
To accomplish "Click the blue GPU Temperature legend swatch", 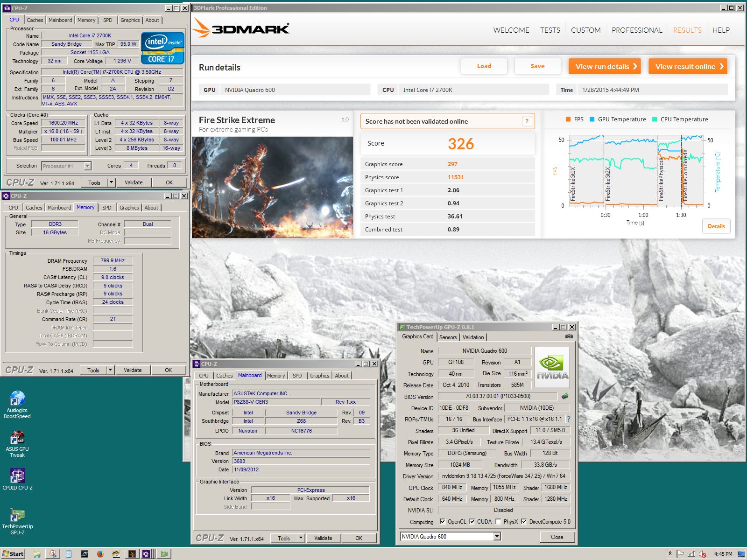I will [x=592, y=119].
